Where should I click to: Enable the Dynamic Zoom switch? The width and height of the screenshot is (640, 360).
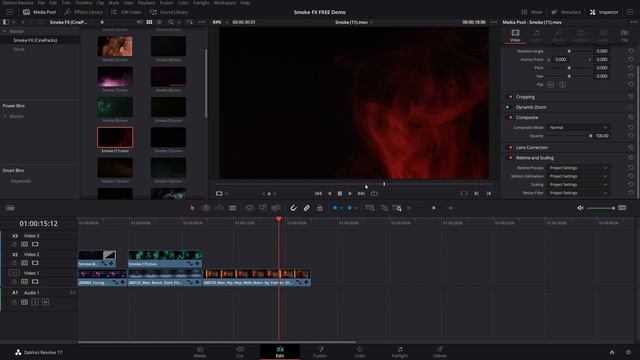tap(508, 107)
